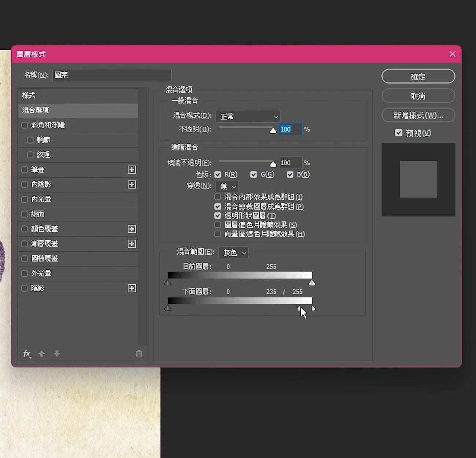Image resolution: width=476 pixels, height=458 pixels.
Task: Open the 穿透 knockout dropdown
Action: [x=227, y=186]
